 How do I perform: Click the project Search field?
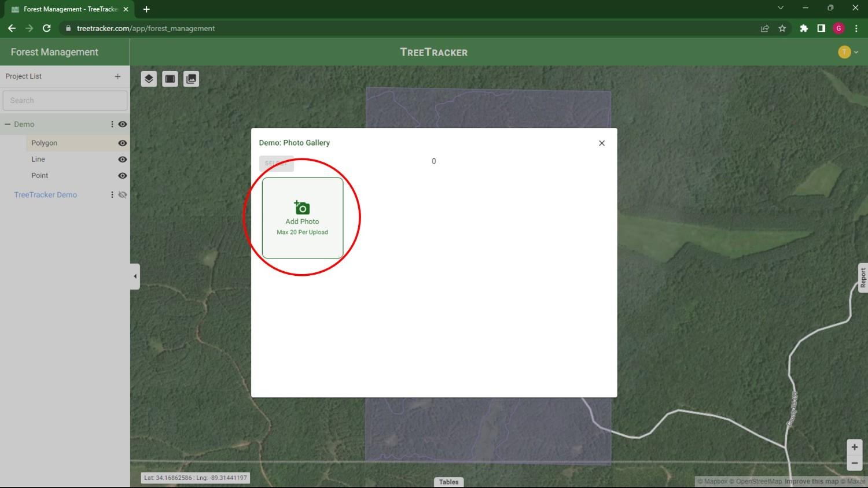click(x=65, y=101)
